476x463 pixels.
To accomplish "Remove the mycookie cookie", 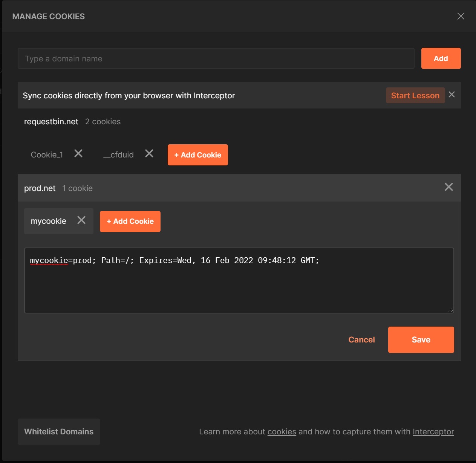I will coord(81,220).
